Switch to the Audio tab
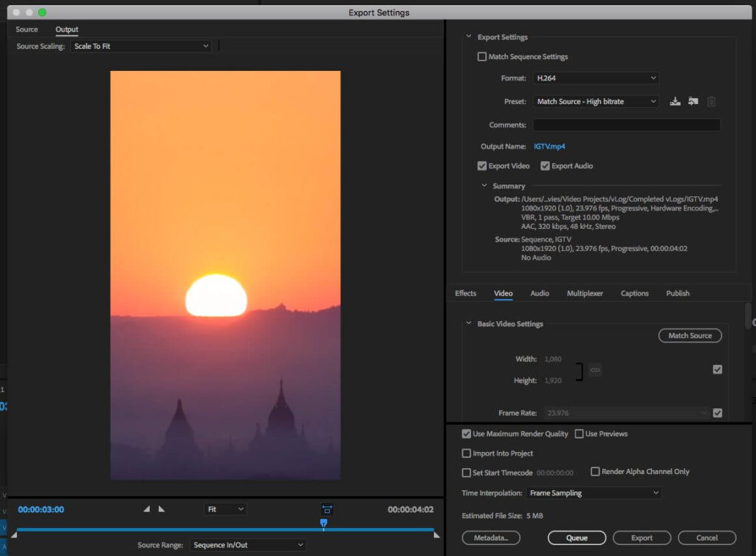756x556 pixels. [540, 293]
